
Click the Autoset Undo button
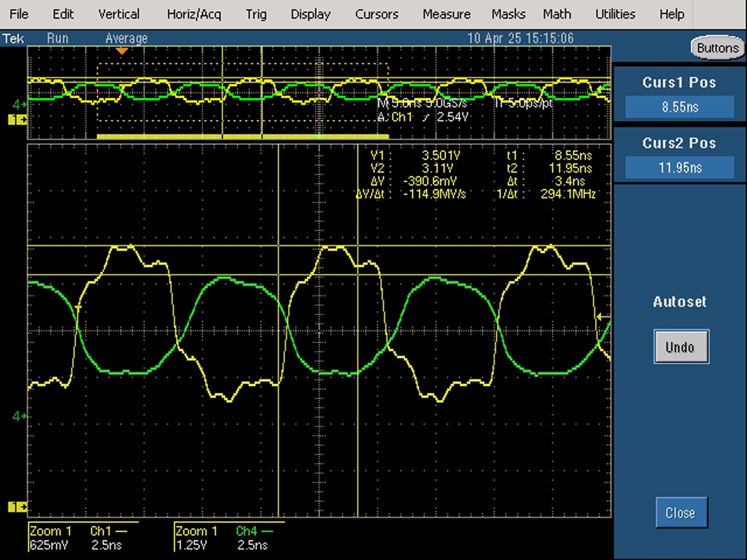click(x=681, y=346)
